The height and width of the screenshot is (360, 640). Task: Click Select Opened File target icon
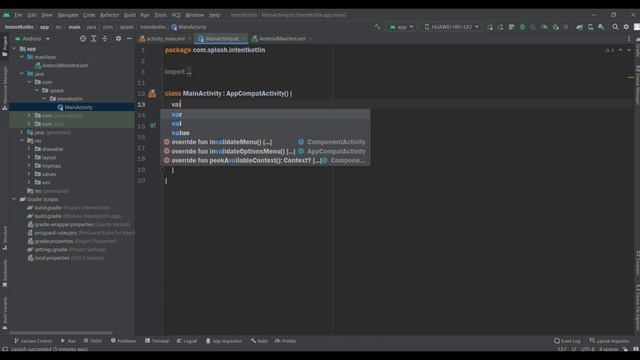(83, 38)
